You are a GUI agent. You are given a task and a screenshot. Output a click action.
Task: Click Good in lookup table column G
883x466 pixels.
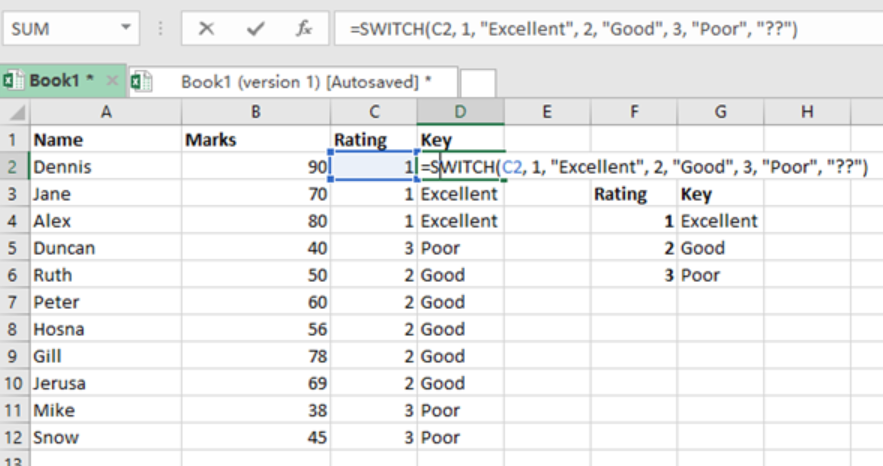point(721,248)
